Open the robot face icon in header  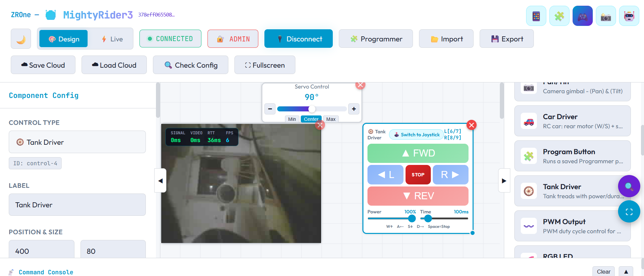[629, 16]
